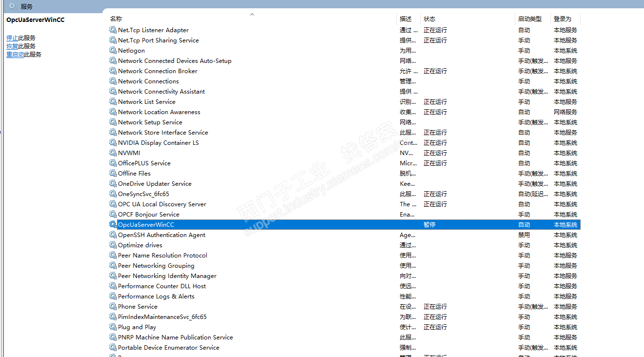
Task: Click the OpenSSH Authentication Agent gear icon
Action: pyautogui.click(x=113, y=235)
